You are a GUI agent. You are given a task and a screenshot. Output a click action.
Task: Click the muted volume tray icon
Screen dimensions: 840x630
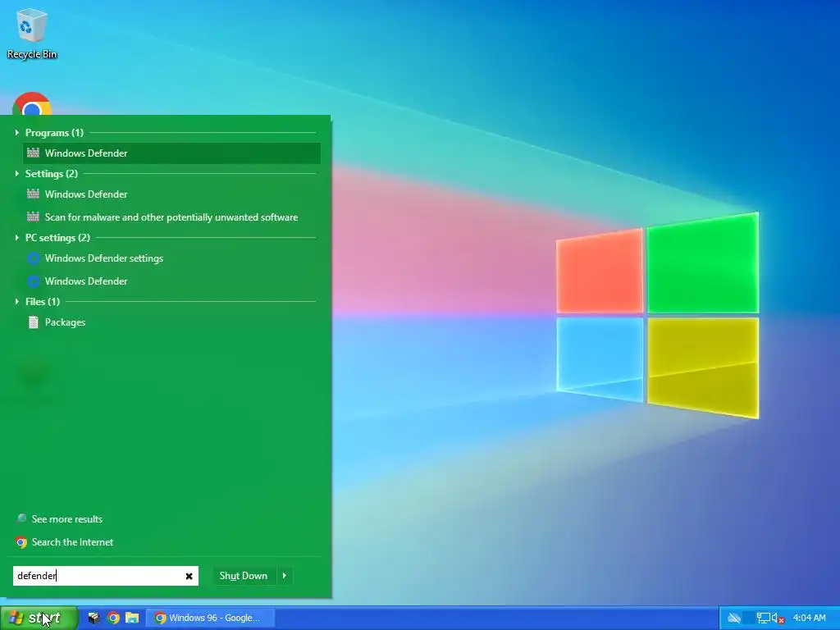point(778,619)
